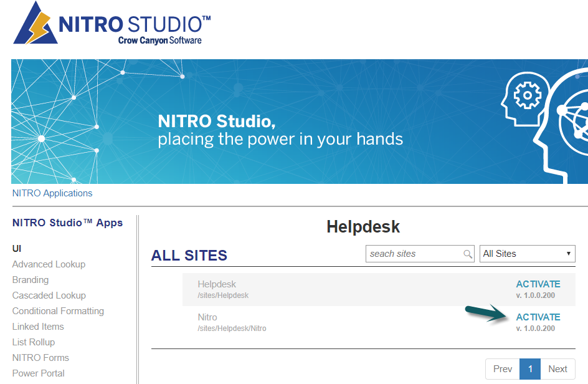Go to the Next page
Screen dimensions: 588x384
(557, 369)
